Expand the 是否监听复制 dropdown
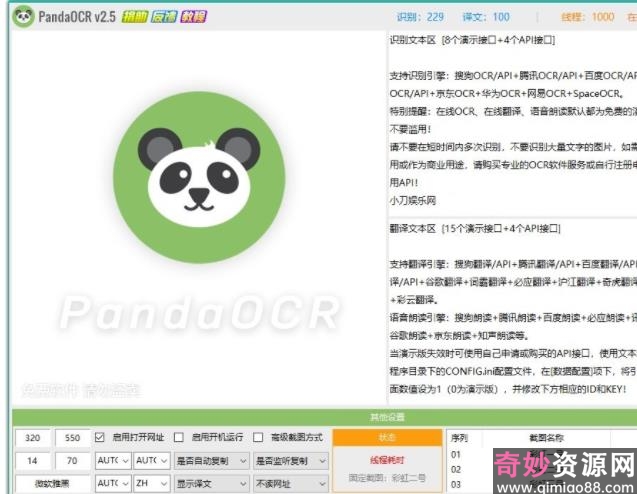Screen dimensions: 637x494 click(290, 461)
